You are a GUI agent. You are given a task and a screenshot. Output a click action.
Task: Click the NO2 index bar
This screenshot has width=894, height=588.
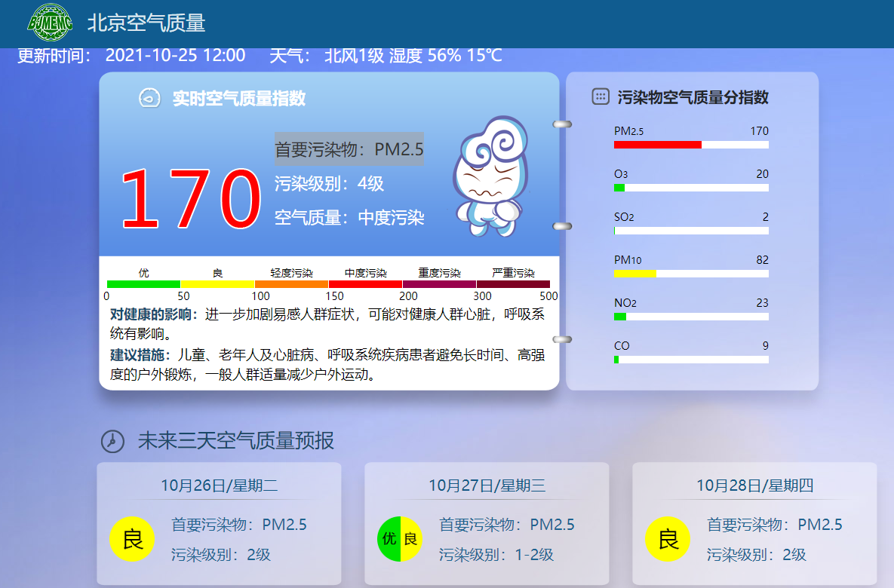click(x=620, y=317)
